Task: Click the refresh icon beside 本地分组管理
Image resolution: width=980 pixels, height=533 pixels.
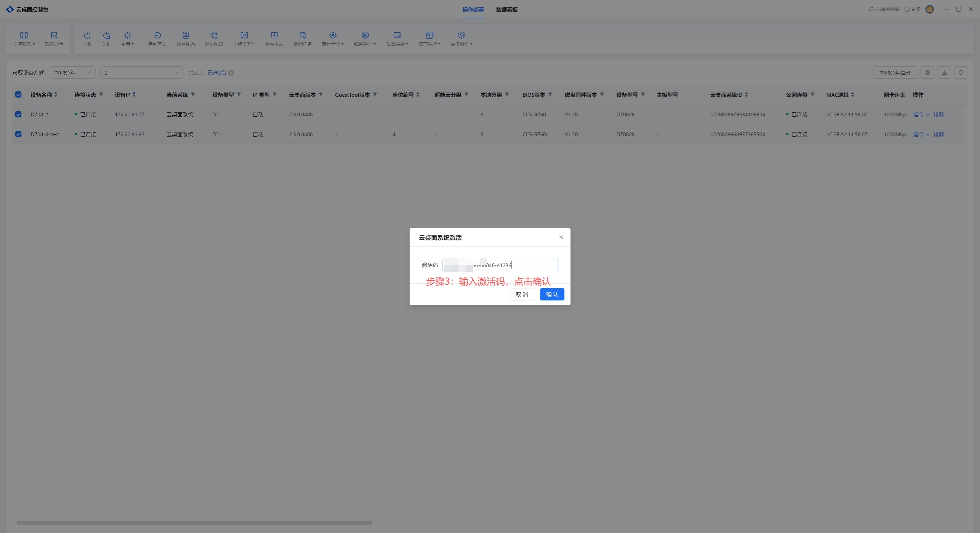Action: 961,73
